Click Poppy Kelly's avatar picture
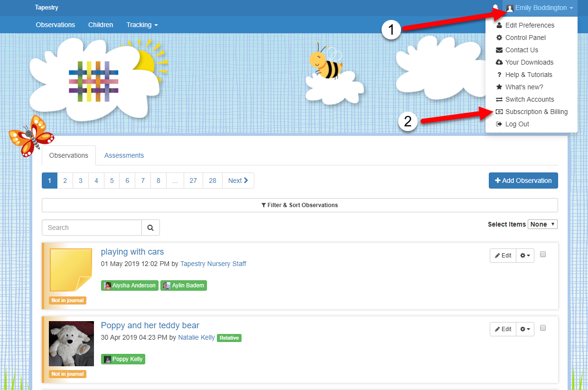This screenshot has height=390, width=588. click(x=108, y=359)
